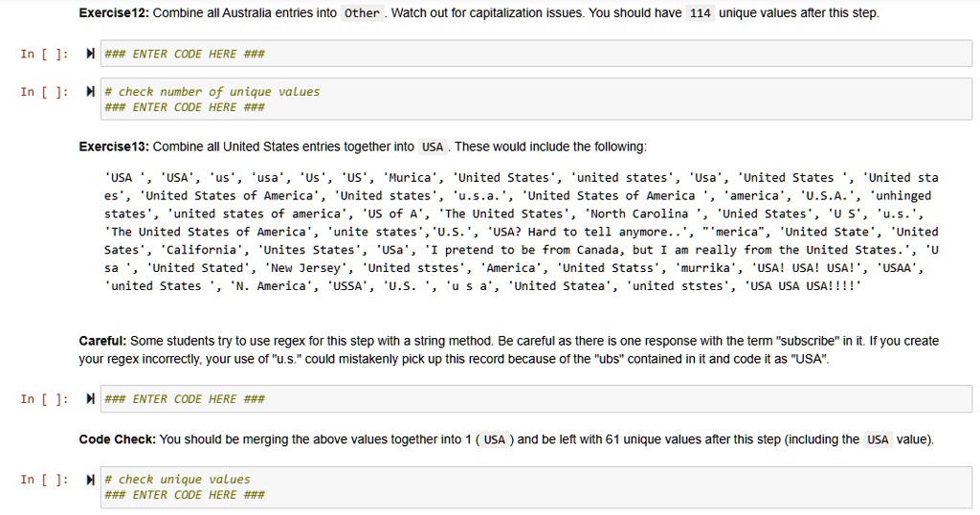The width and height of the screenshot is (980, 515).
Task: Click the highlighted '114' unique values number
Action: (700, 13)
